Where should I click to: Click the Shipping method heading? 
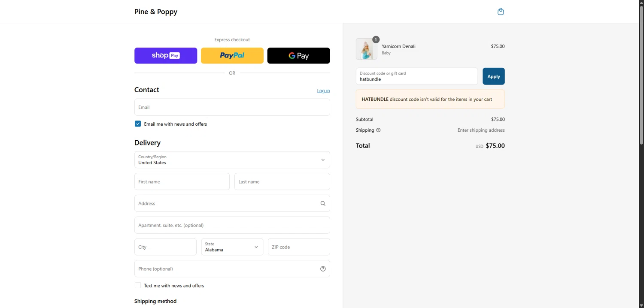click(155, 301)
